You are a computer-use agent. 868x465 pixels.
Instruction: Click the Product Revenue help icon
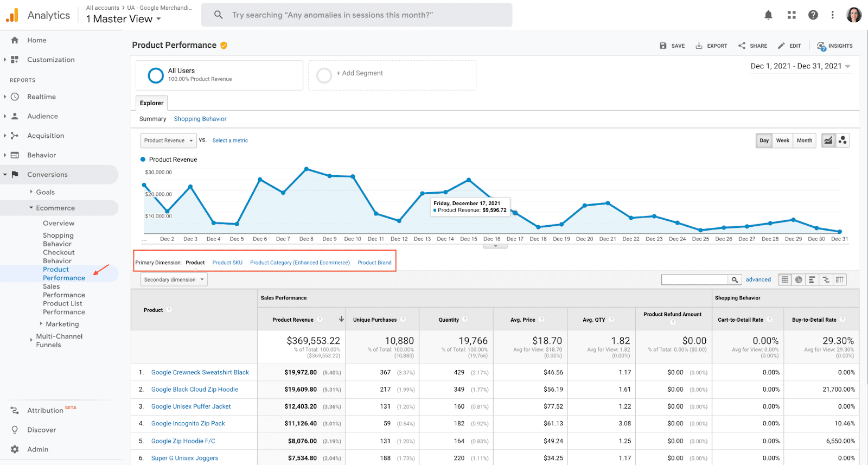click(320, 320)
